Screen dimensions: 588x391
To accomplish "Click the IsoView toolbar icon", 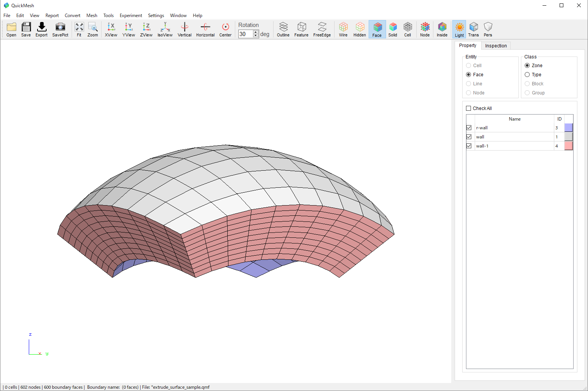I will pyautogui.click(x=165, y=29).
